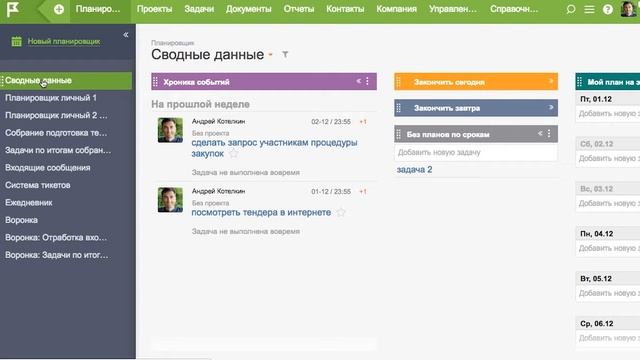Open task сделать запрос участникам процедуры закупок
640x360 pixels.
(x=274, y=148)
